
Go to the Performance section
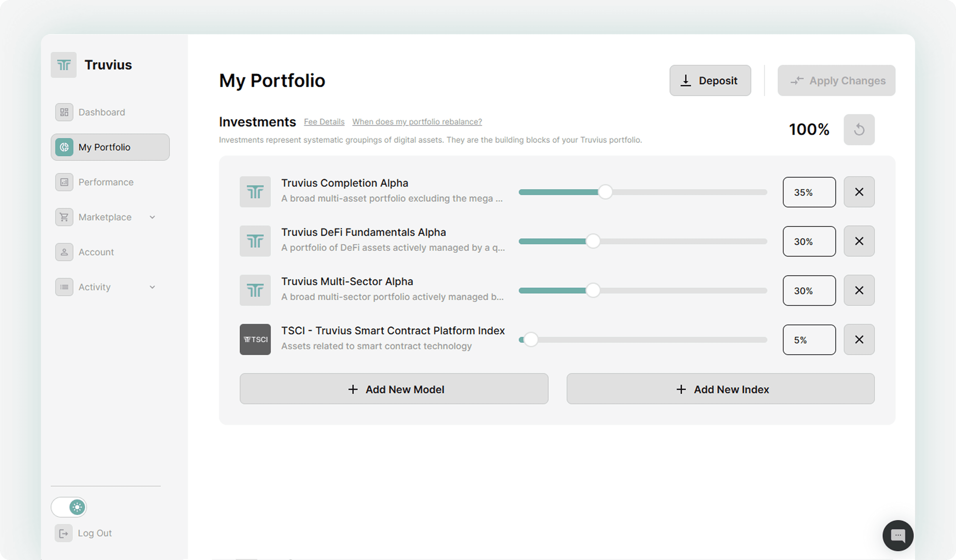pyautogui.click(x=106, y=182)
